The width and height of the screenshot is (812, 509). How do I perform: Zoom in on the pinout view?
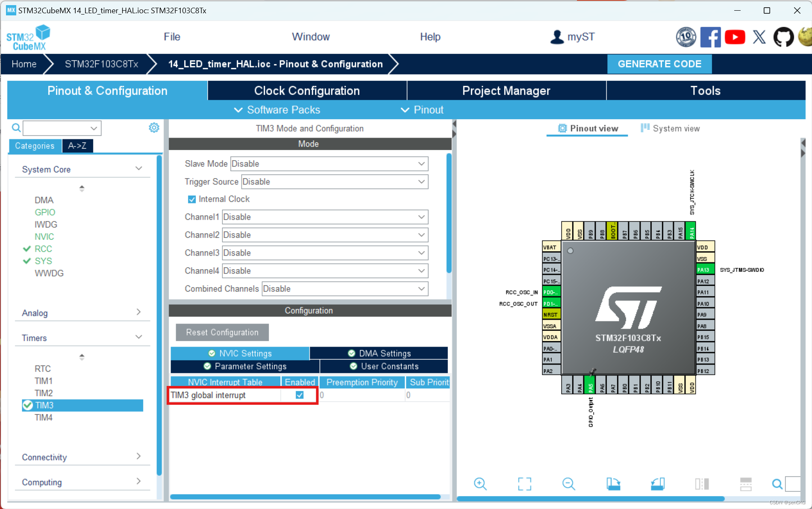480,484
